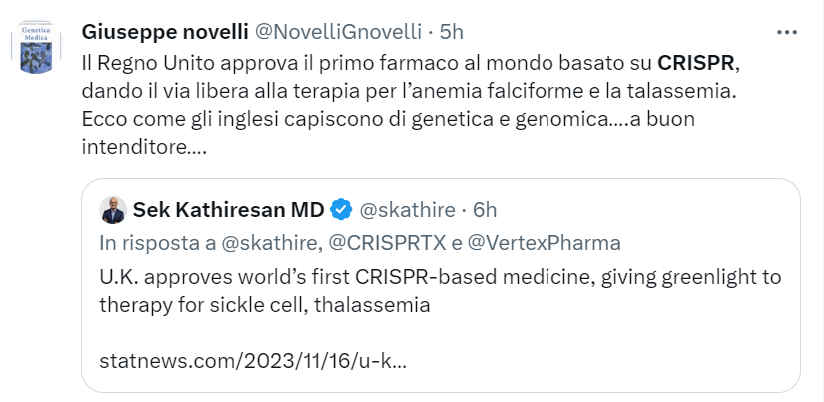Click Sek Kathiresan's small profile photo
This screenshot has height=402, width=824.
point(112,210)
